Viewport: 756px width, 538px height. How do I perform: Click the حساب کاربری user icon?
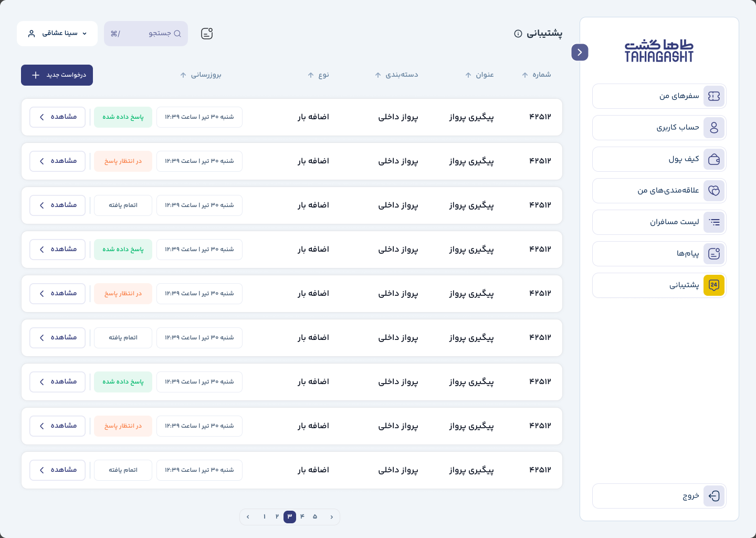point(714,128)
